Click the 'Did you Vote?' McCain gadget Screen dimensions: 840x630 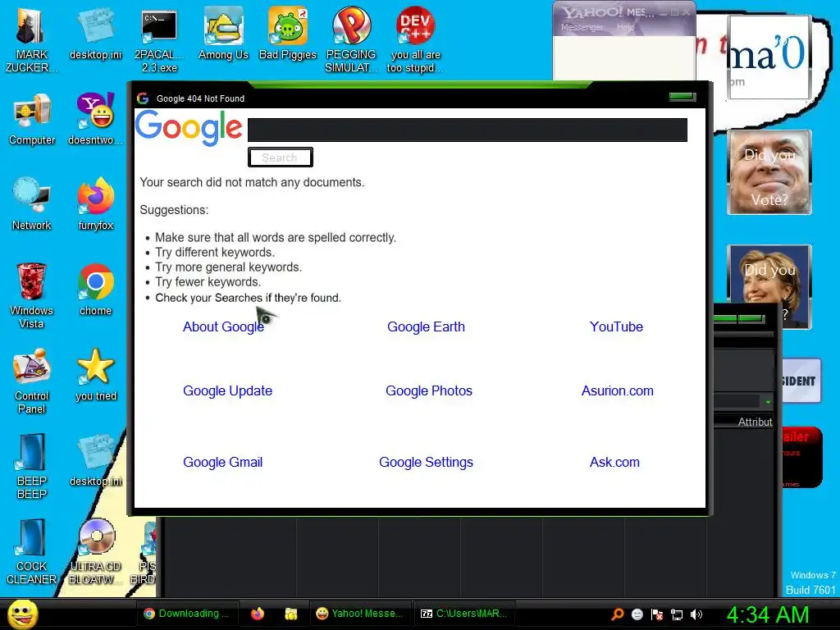[769, 172]
